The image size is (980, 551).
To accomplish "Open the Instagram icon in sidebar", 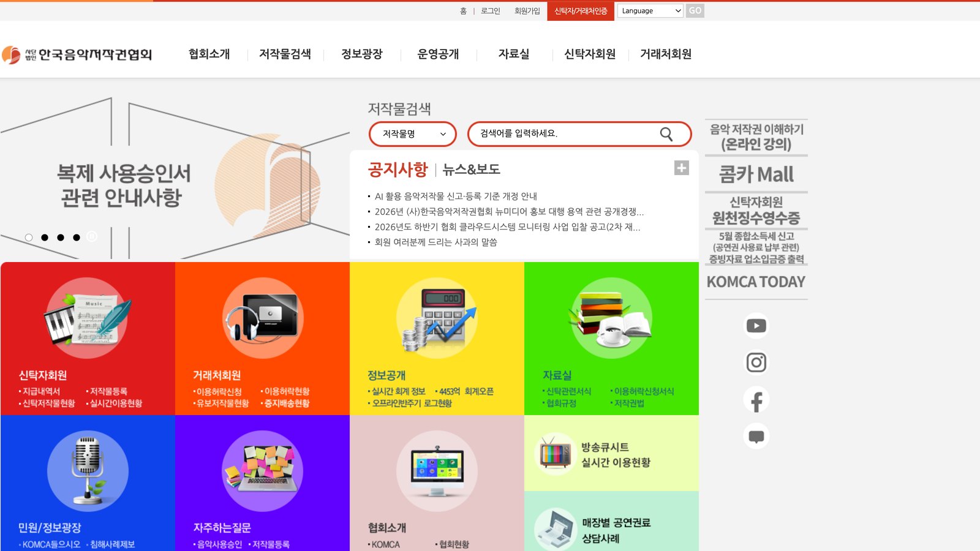I will [x=756, y=362].
